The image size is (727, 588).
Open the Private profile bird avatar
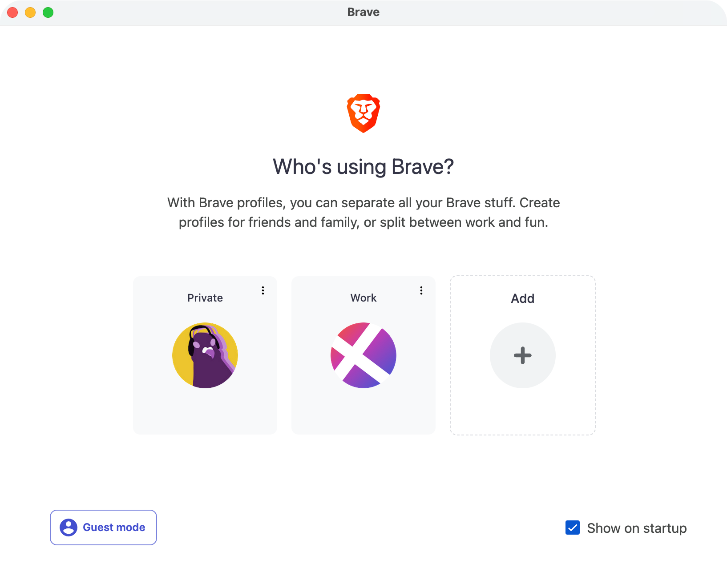pos(205,355)
